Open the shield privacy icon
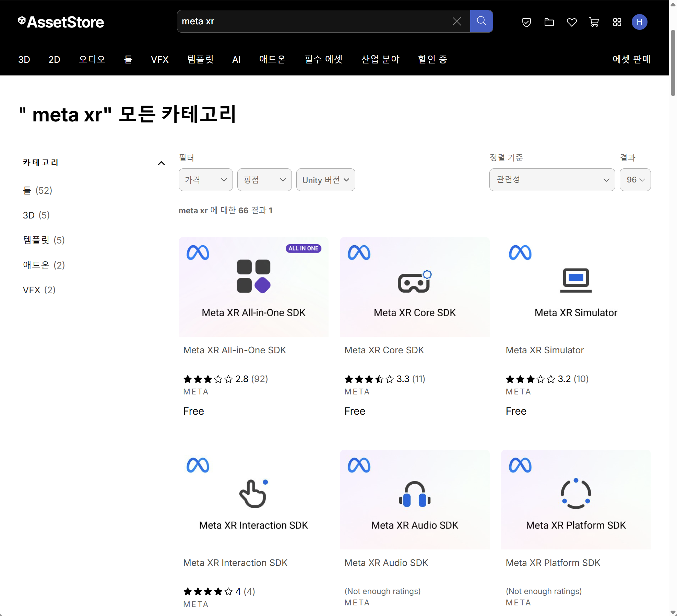 pos(526,22)
